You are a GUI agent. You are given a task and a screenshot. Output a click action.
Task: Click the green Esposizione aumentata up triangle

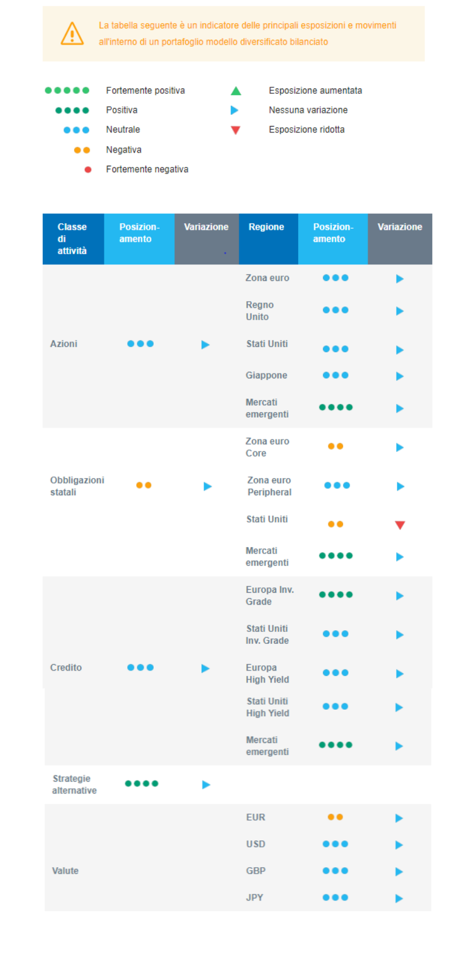236,91
